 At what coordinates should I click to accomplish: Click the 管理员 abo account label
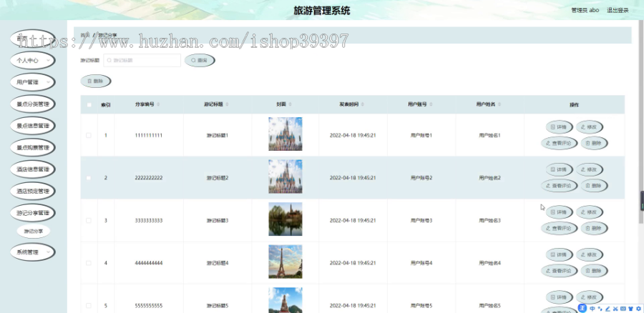coord(585,10)
